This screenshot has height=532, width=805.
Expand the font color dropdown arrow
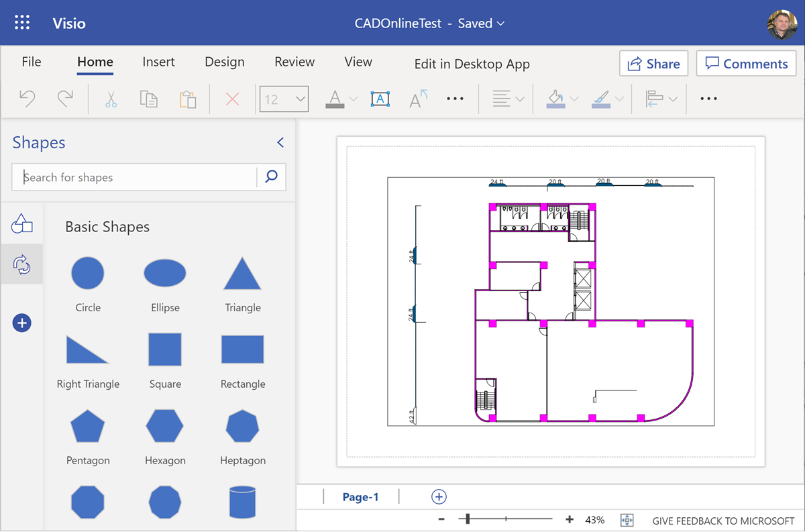(354, 99)
